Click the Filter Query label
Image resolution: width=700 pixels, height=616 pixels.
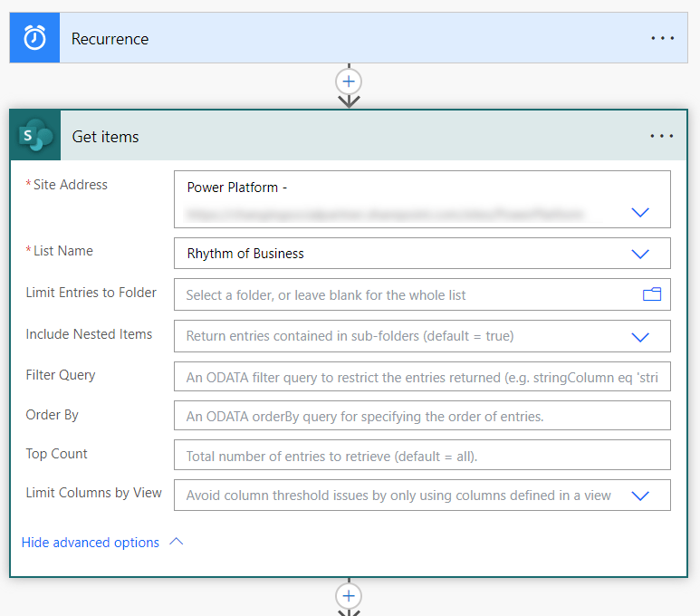tap(61, 375)
